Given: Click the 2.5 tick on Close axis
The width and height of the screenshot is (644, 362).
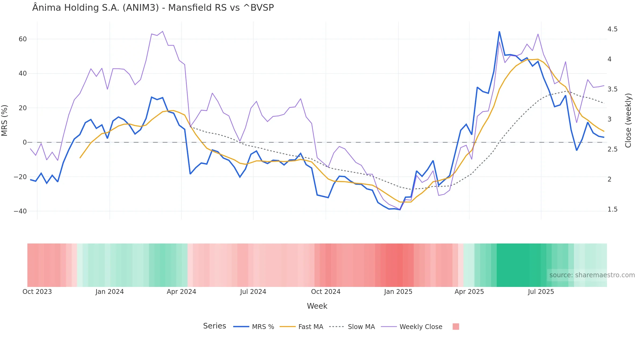Looking at the screenshot, I should click(612, 149).
